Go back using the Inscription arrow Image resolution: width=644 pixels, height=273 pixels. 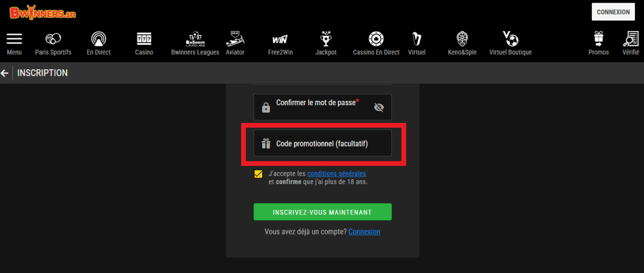coord(5,73)
